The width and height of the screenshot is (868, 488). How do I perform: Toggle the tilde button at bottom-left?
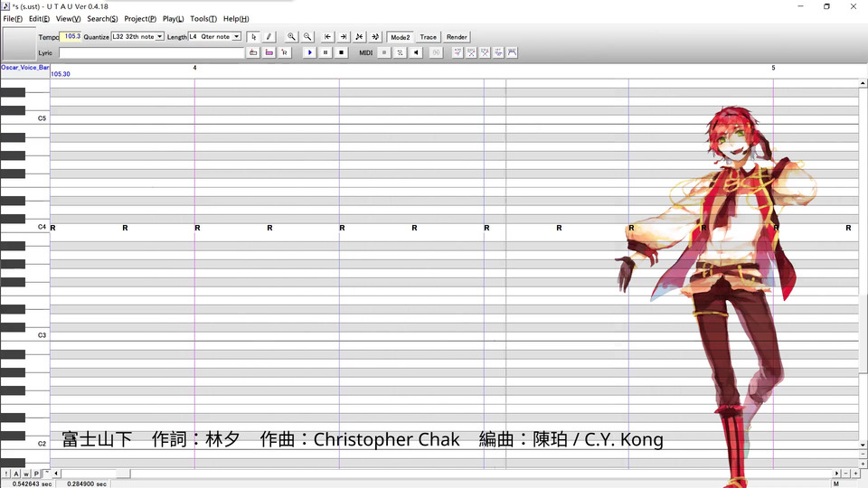pos(46,474)
